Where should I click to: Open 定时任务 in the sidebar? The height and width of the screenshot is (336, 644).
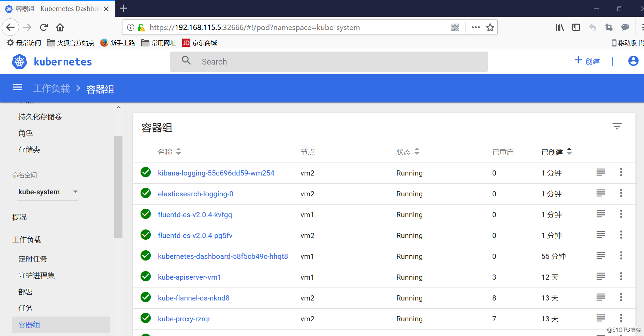33,259
